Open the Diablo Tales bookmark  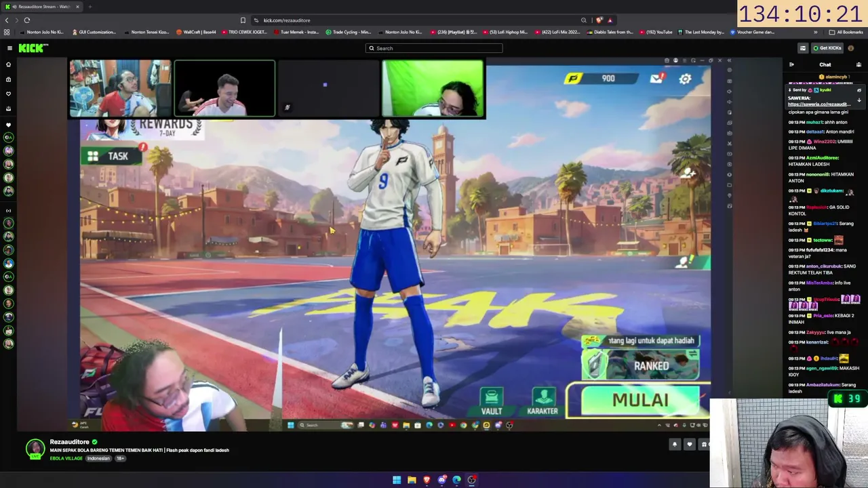tap(610, 32)
